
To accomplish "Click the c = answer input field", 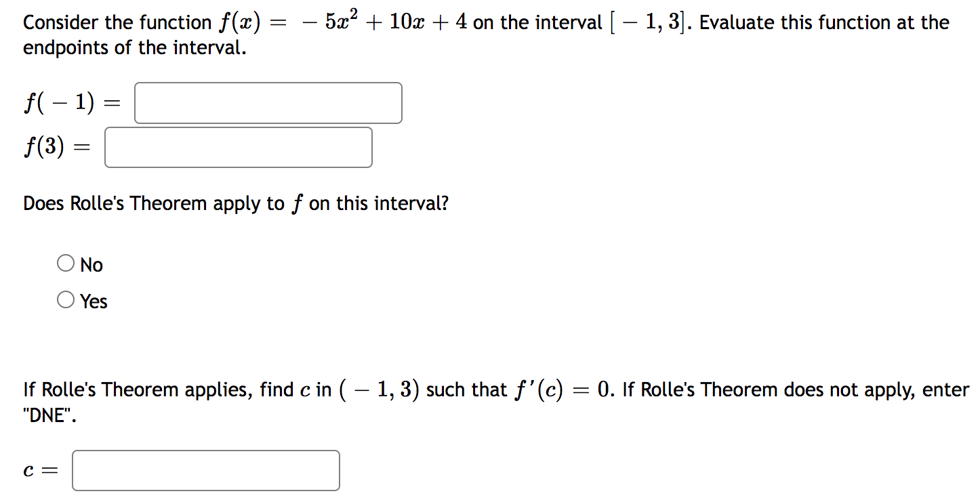I will tap(205, 470).
